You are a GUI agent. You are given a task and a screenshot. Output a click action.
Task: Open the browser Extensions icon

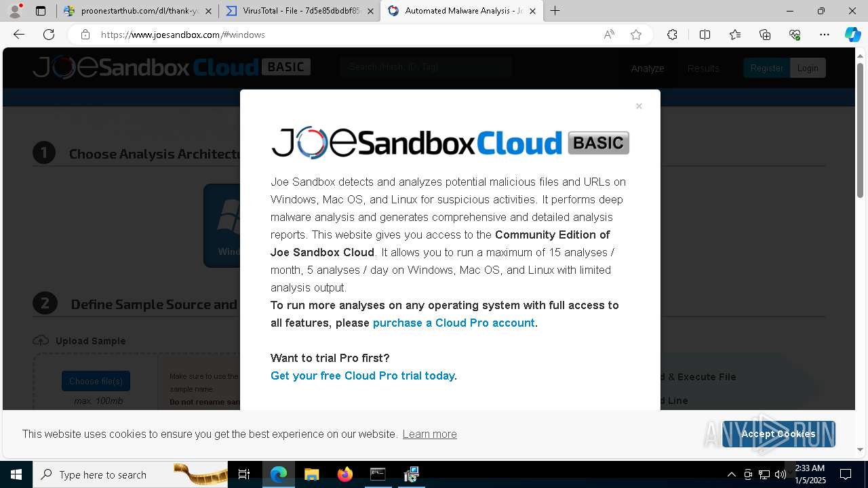[672, 35]
